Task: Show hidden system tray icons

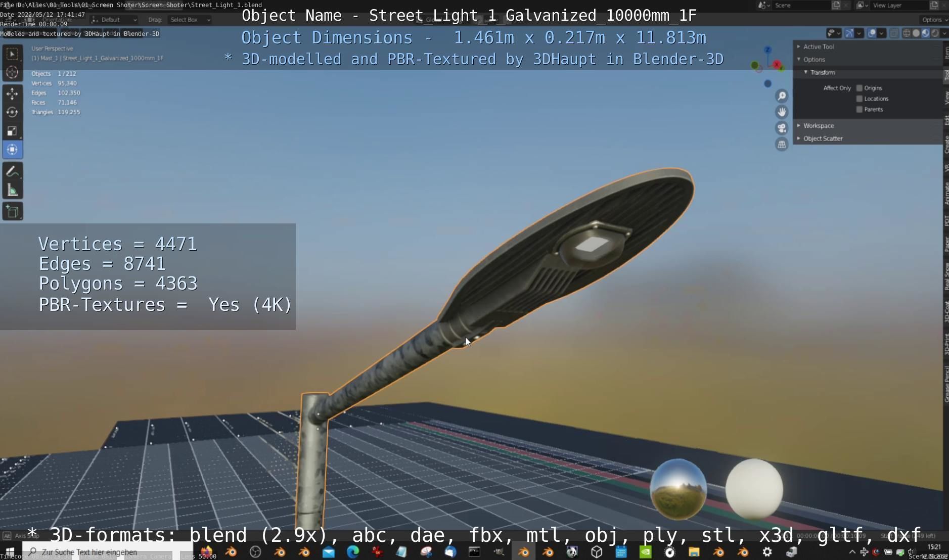Action: 852,552
